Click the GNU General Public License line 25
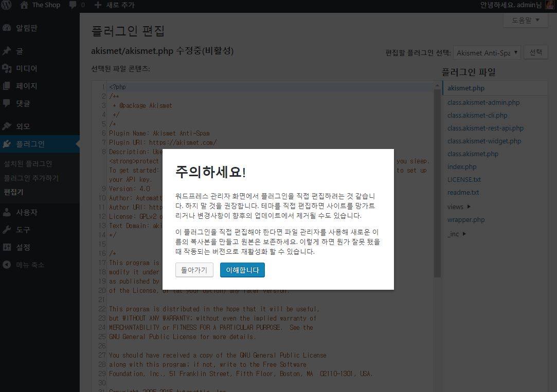Viewport: 557px width, 392px height. pos(182,337)
